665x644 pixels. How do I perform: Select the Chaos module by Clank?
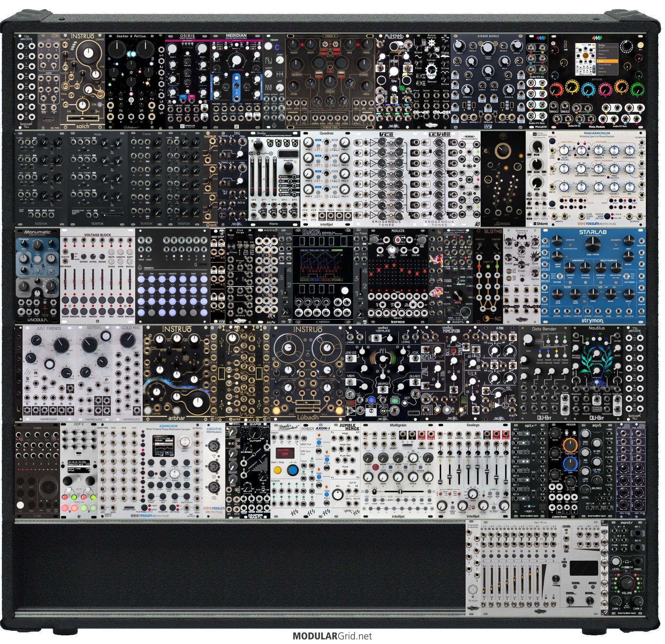pos(38,471)
